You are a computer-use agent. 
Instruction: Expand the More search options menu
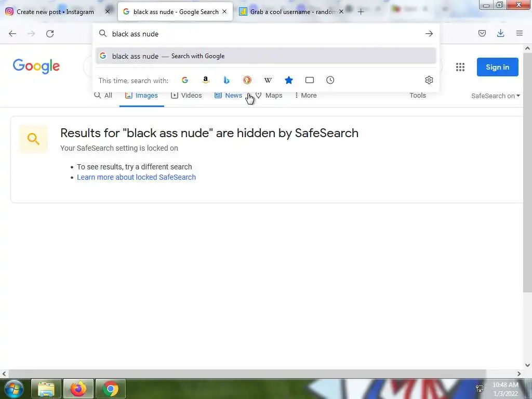point(305,96)
